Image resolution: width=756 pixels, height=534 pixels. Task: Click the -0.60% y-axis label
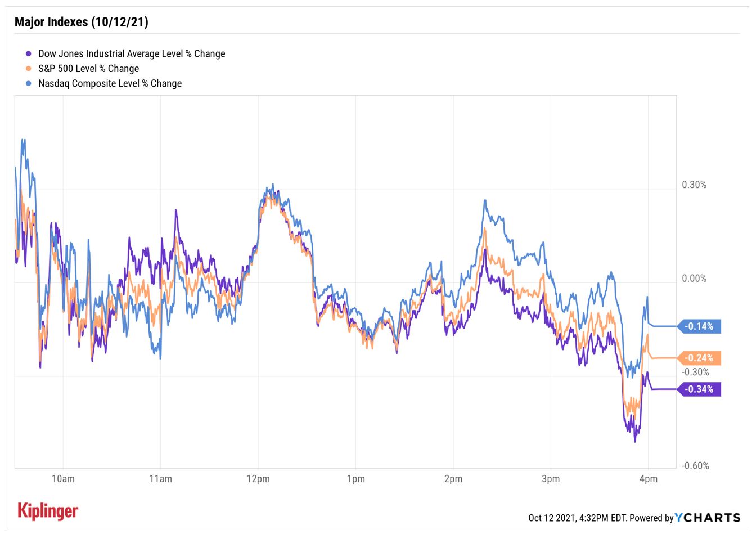[695, 466]
